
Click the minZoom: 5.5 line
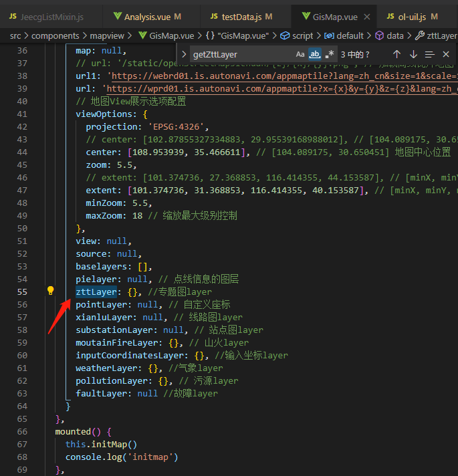(x=119, y=203)
